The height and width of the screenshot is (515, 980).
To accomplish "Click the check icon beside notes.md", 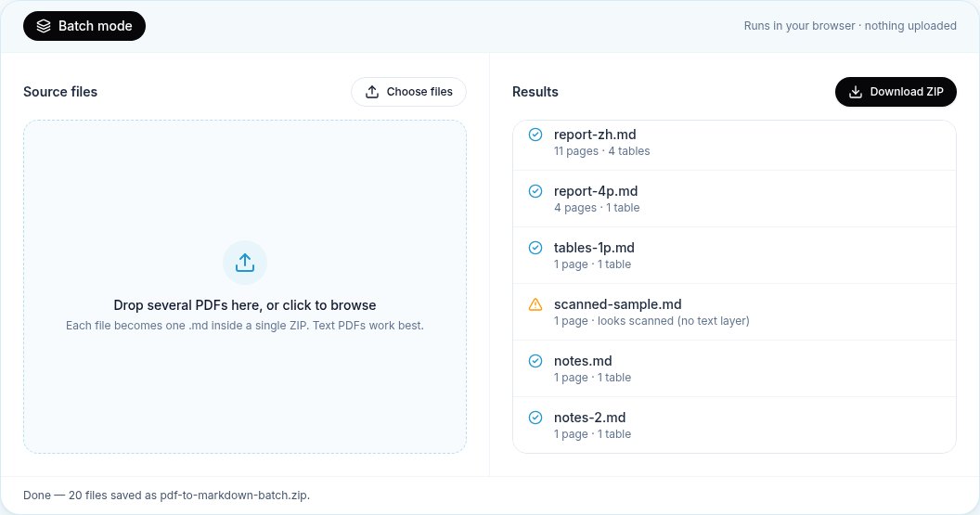I will (x=535, y=361).
